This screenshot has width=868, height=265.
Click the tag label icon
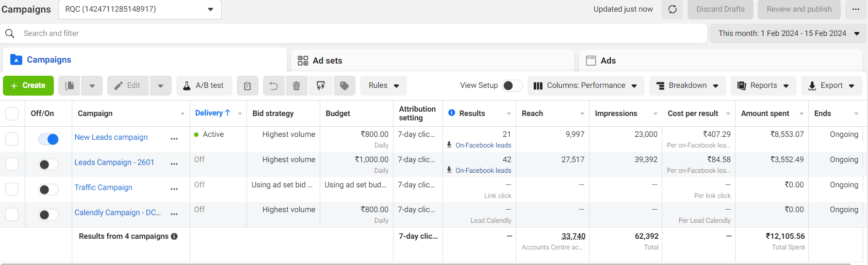point(344,86)
